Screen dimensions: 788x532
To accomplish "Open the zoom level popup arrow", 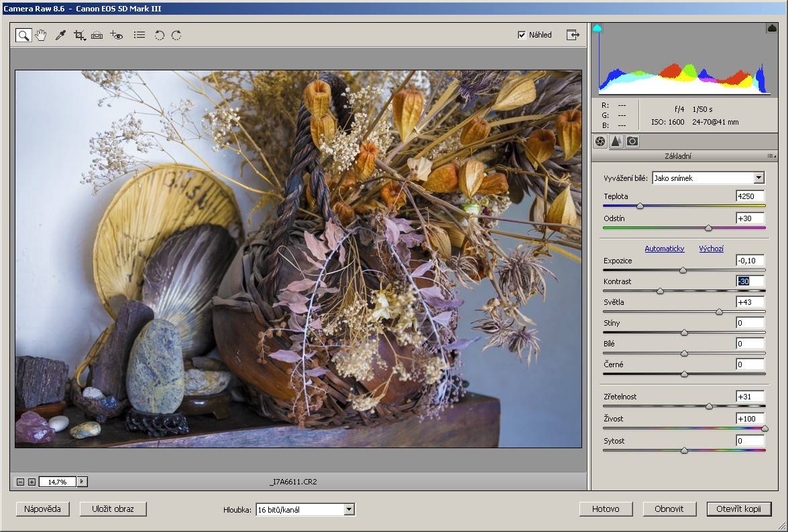I will click(x=82, y=482).
